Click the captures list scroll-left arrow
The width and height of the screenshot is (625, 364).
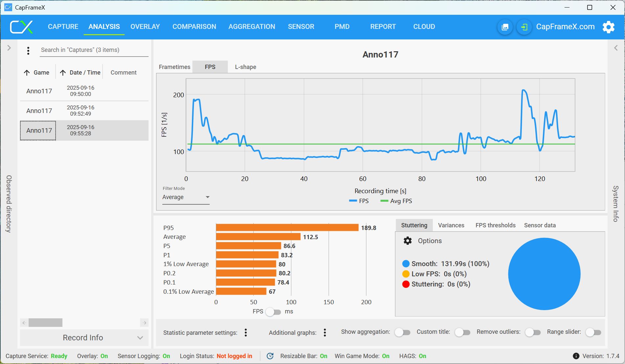click(x=24, y=323)
